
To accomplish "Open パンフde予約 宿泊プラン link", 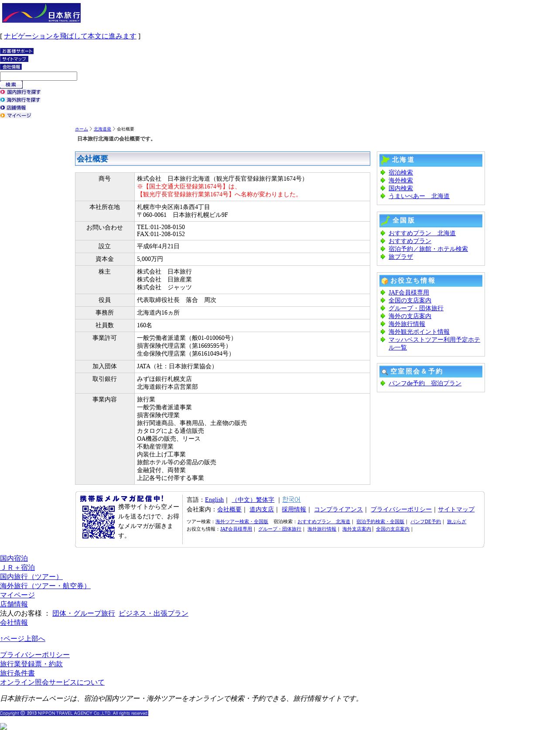I will coord(425,383).
